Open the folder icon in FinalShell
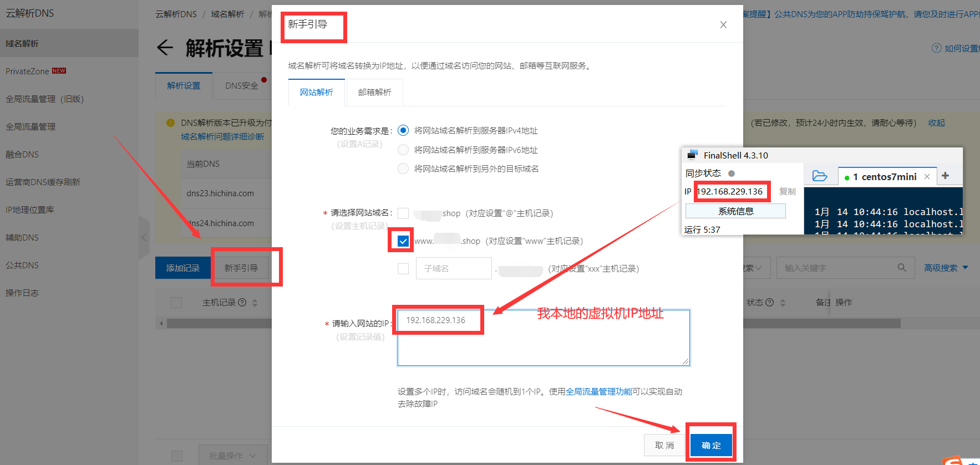Image resolution: width=980 pixels, height=465 pixels. 819,176
